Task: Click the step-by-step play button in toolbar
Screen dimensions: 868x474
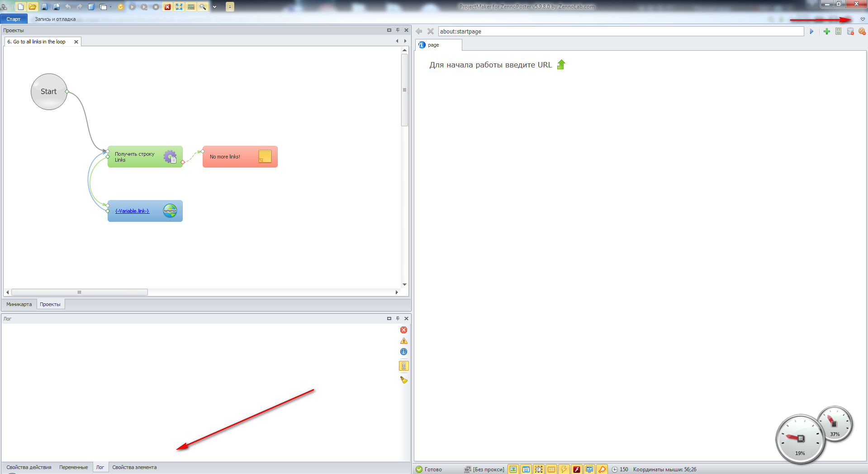Action: click(144, 7)
